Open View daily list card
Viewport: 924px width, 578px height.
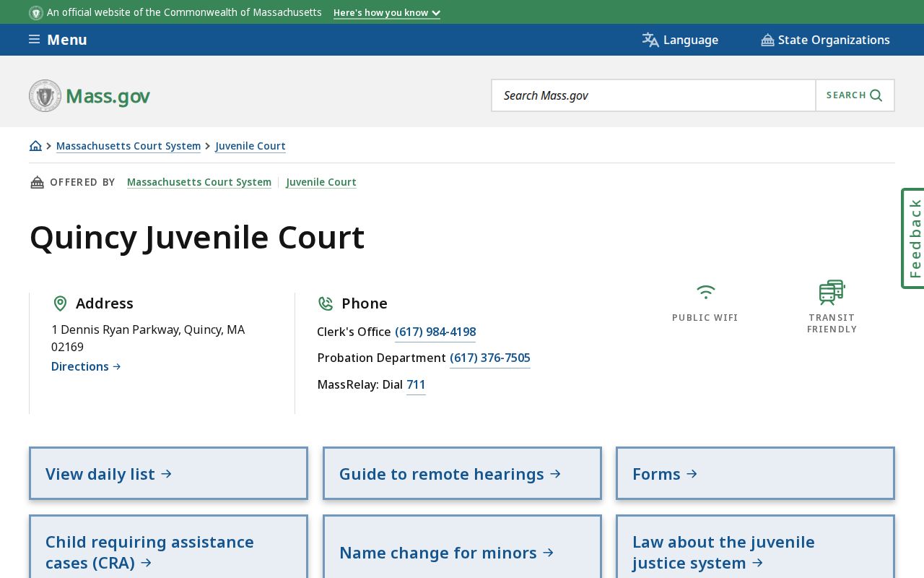(168, 473)
